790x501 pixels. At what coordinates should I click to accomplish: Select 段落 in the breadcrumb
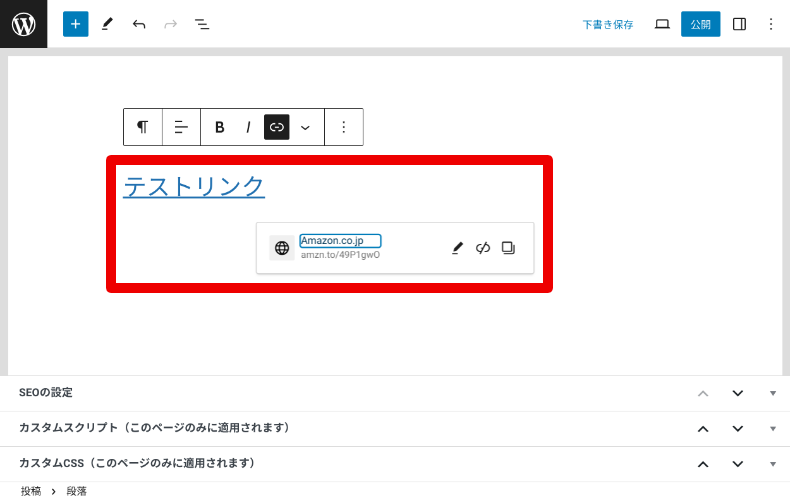tap(77, 491)
